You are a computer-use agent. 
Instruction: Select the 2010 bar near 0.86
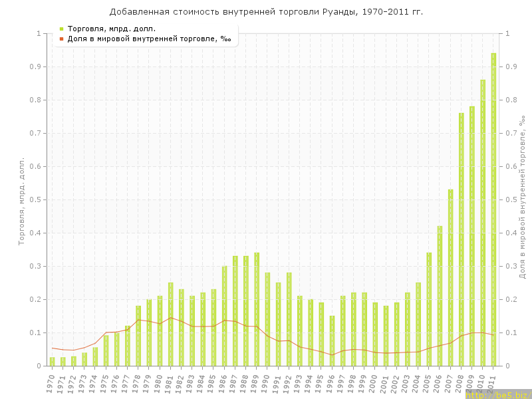(483, 223)
